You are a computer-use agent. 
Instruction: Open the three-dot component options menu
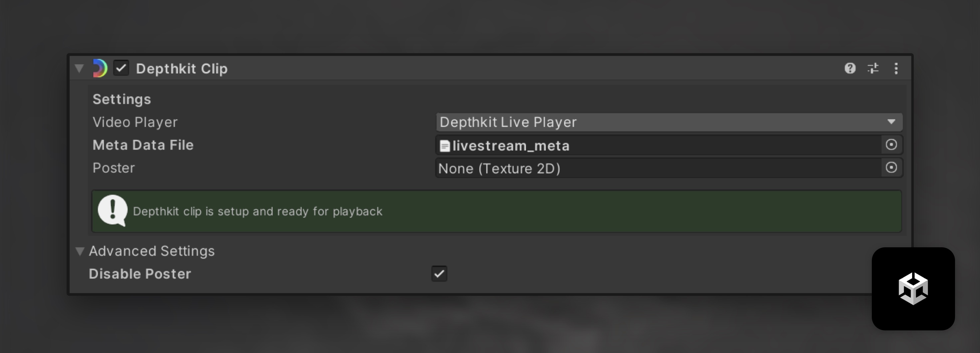[896, 68]
